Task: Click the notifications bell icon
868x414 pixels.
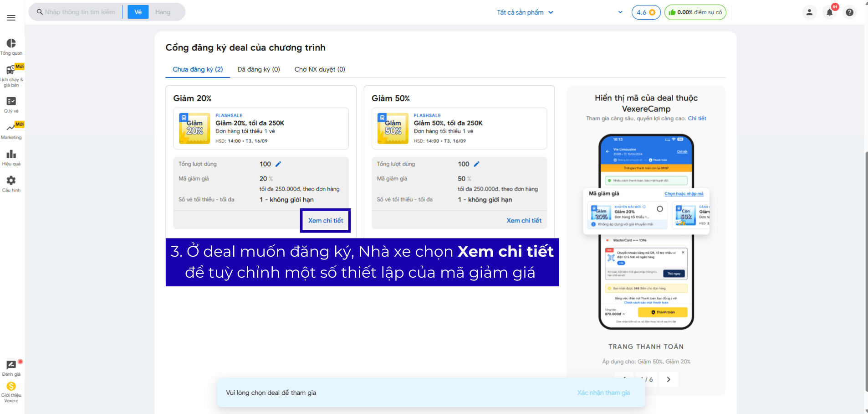Action: tap(829, 12)
